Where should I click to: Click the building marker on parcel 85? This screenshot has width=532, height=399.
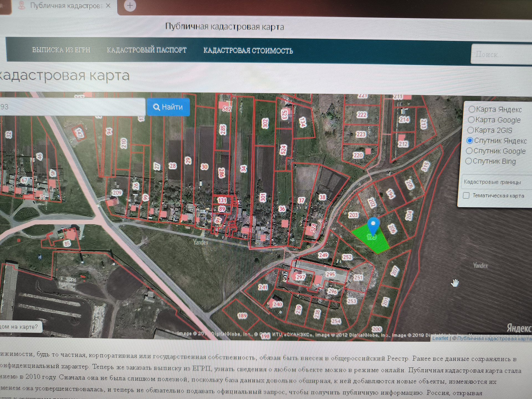point(71,235)
